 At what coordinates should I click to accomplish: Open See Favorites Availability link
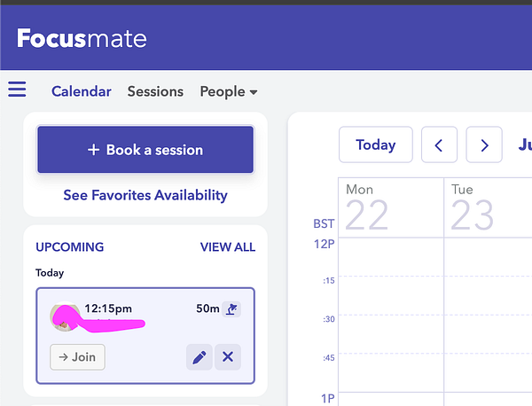tap(145, 195)
